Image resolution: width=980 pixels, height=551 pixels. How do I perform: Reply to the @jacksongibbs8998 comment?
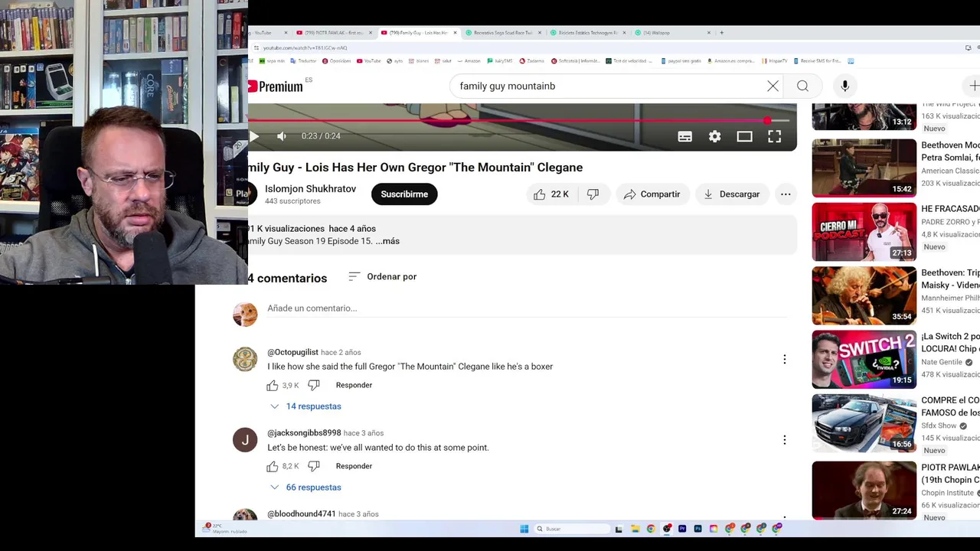(x=354, y=466)
